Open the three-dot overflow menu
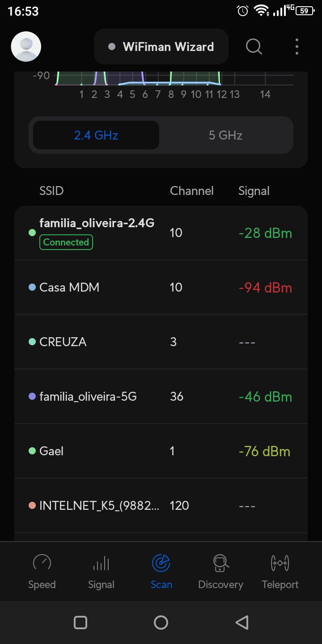This screenshot has width=322, height=644. point(297,47)
